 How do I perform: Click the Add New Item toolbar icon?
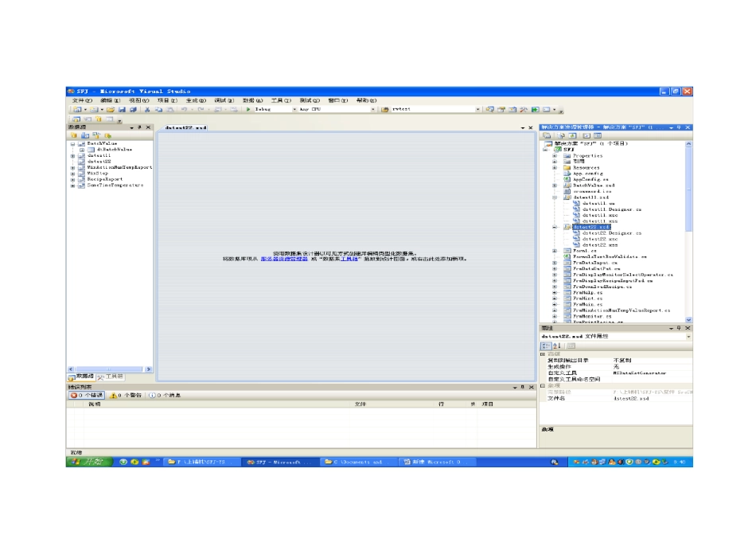pos(94,110)
